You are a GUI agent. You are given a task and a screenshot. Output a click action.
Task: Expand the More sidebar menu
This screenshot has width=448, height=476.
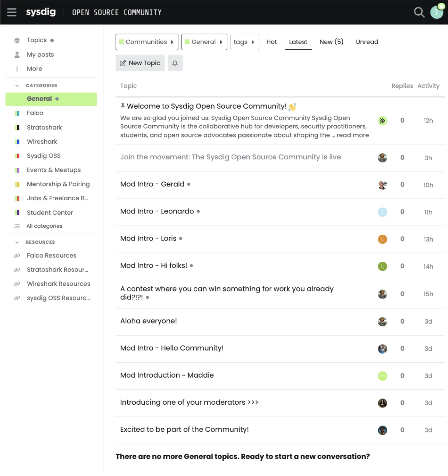coord(34,69)
